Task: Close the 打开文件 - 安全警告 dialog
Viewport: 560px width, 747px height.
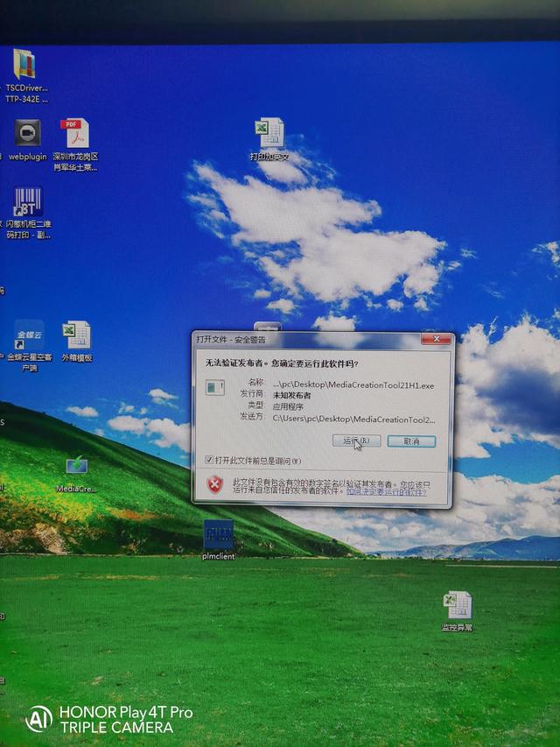Action: pos(436,339)
